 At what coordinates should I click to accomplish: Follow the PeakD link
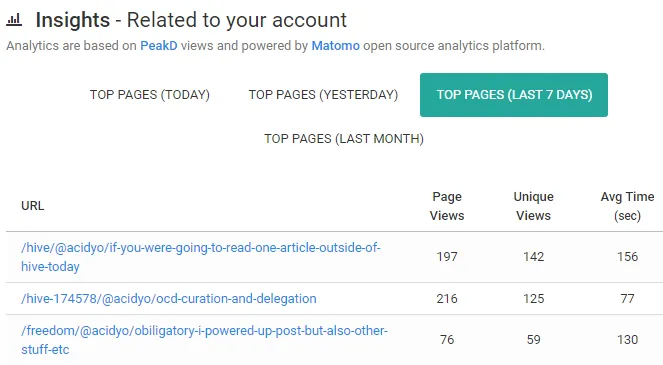(159, 46)
